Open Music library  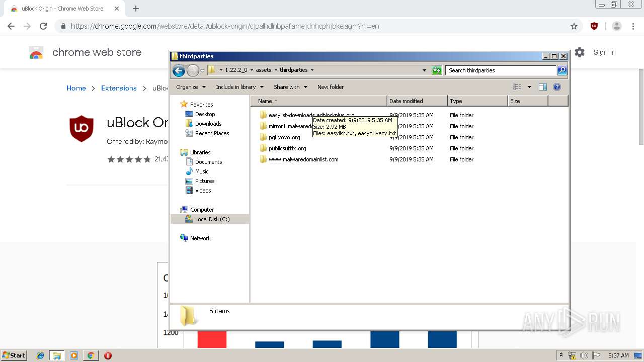pos(202,171)
